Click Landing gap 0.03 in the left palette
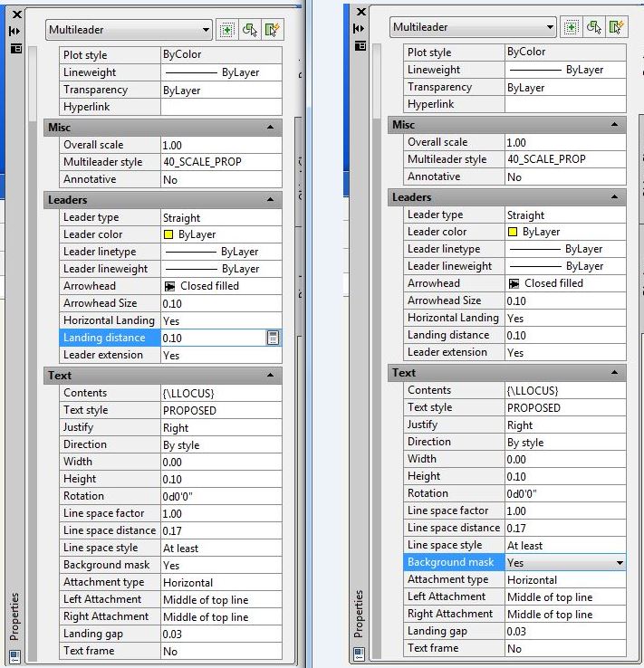Viewport: 644px width, 668px height. click(221, 634)
